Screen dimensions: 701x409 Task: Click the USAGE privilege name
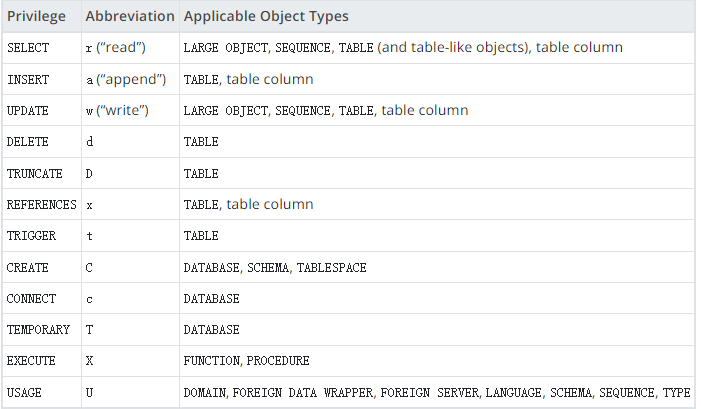[x=24, y=392]
